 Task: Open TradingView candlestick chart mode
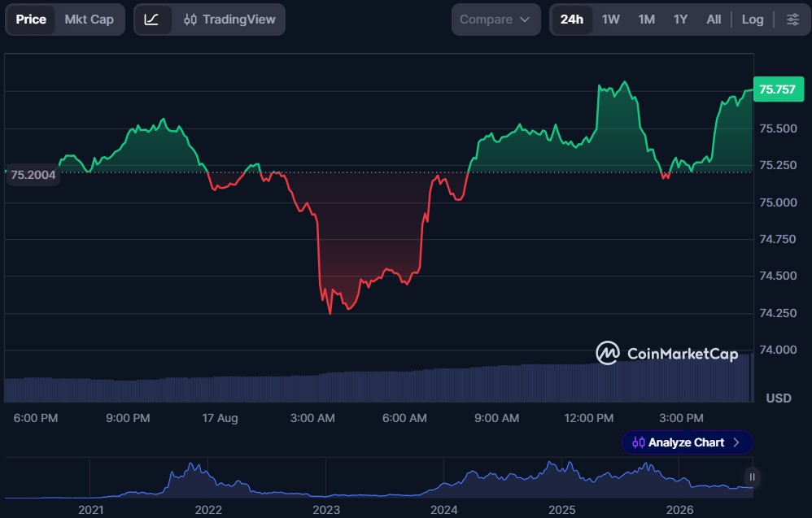click(229, 20)
